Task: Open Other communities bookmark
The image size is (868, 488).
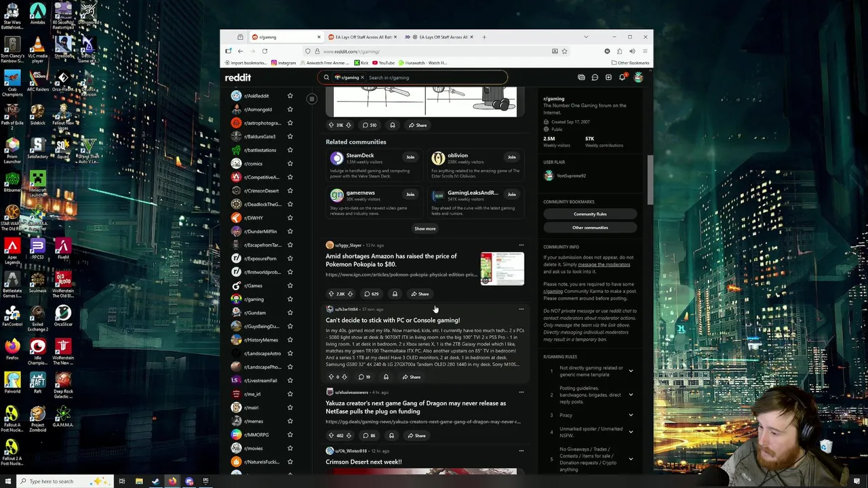Action: point(590,228)
